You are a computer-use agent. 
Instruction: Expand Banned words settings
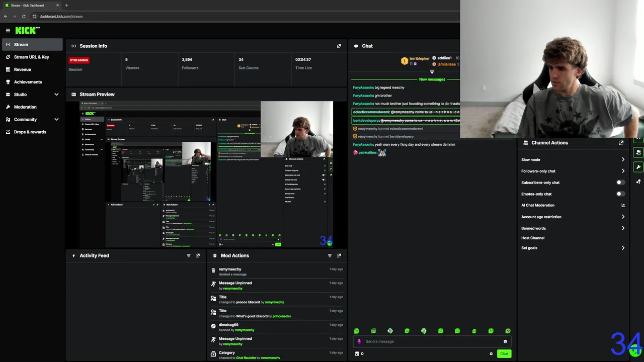coord(623,228)
